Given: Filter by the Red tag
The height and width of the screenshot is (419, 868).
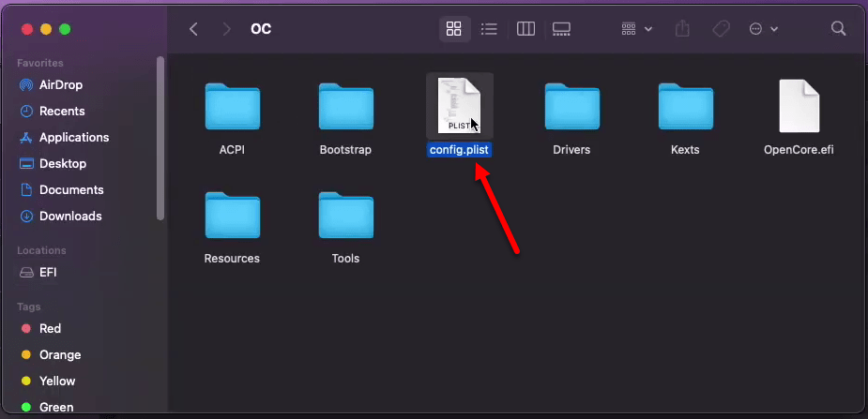Looking at the screenshot, I should click(51, 328).
